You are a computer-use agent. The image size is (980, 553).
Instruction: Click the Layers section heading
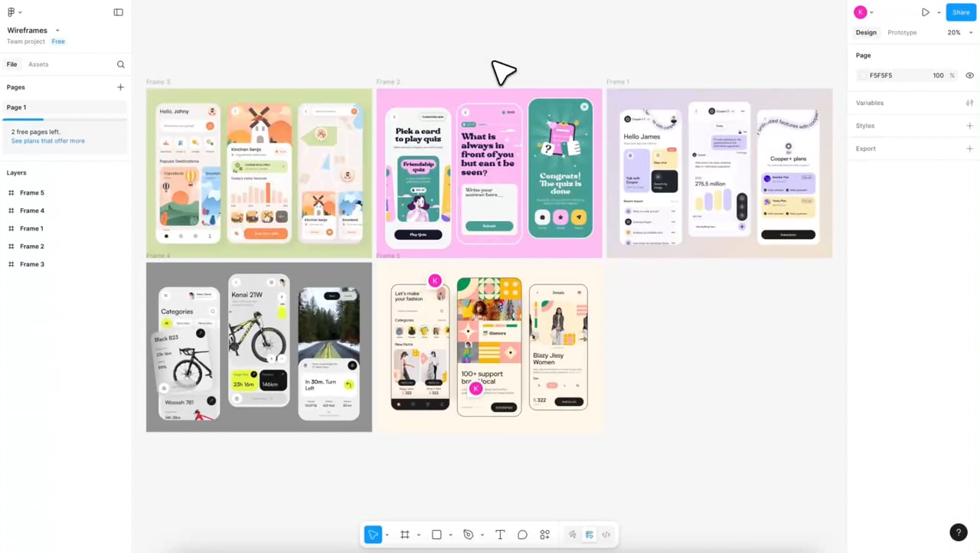click(17, 173)
